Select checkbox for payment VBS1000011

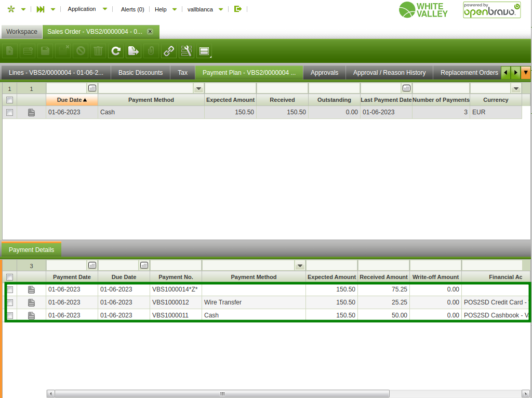click(9, 315)
